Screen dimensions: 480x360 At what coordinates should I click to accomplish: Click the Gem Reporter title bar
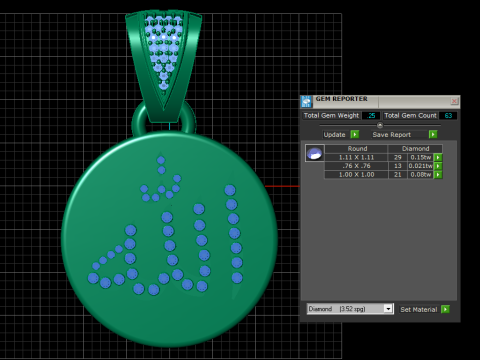pos(380,101)
